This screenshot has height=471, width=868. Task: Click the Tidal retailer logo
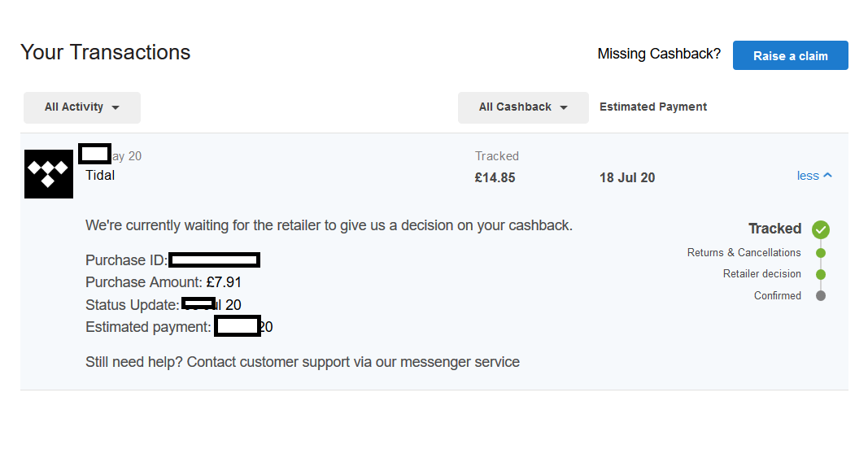coord(49,174)
